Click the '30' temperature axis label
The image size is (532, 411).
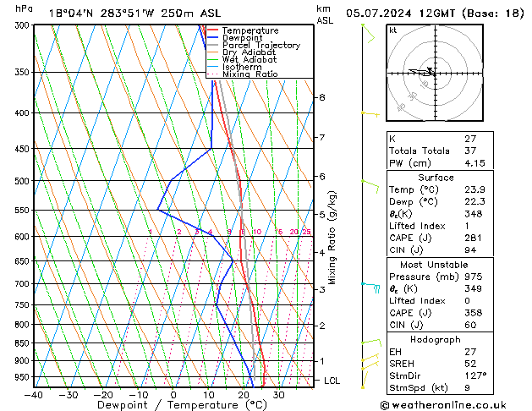278,395
